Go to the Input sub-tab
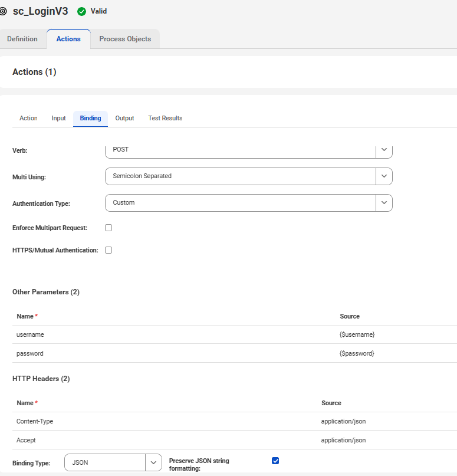Viewport: 457px width, 476px height. tap(58, 118)
